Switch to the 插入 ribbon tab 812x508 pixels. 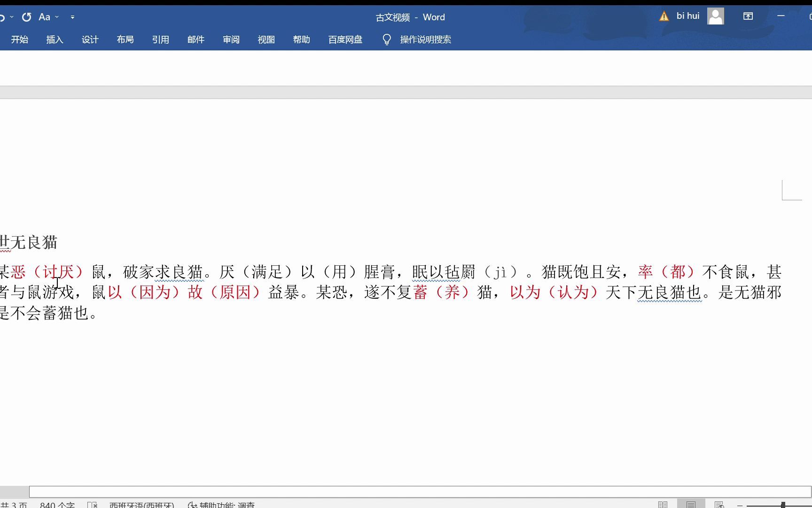click(55, 40)
